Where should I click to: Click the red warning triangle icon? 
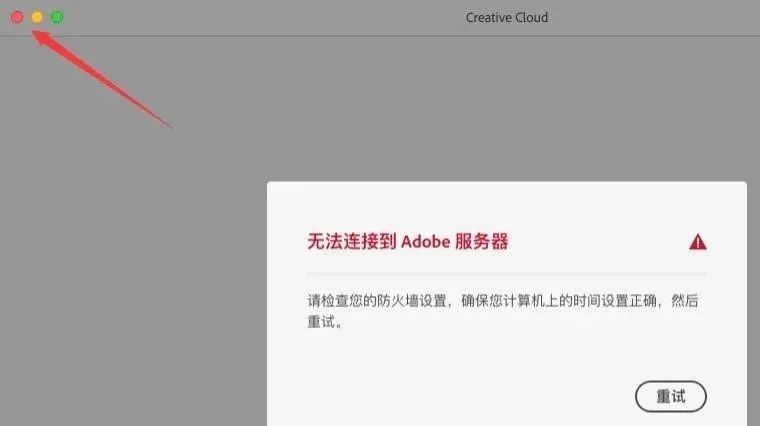coord(697,242)
